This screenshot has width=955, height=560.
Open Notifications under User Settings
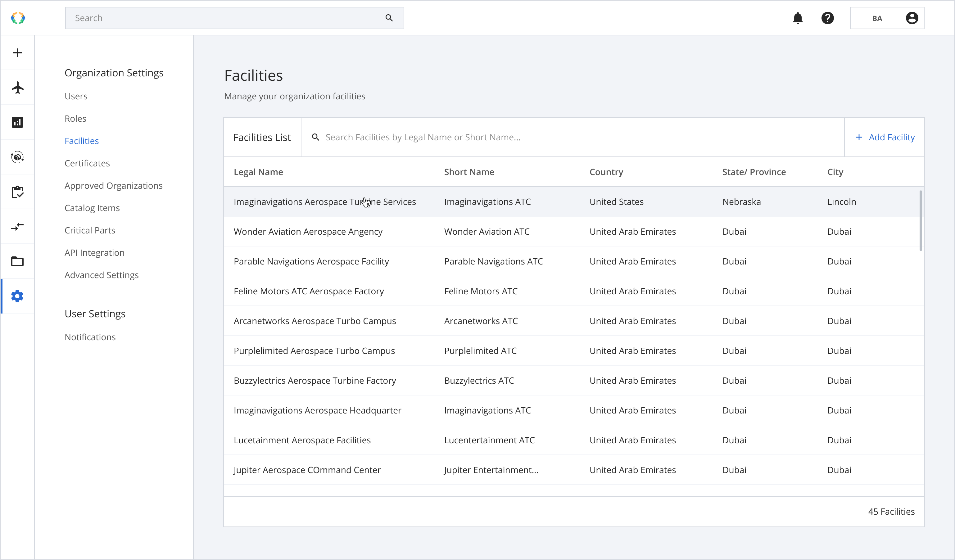(90, 337)
